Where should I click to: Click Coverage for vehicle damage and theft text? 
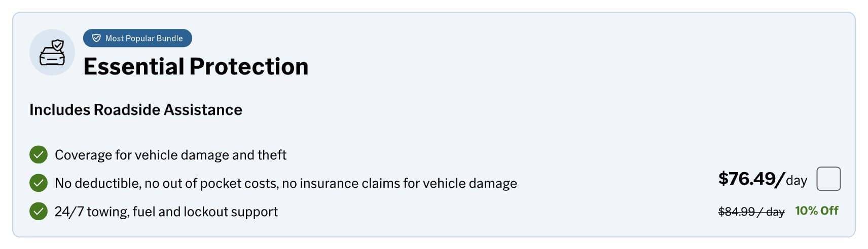click(x=170, y=155)
